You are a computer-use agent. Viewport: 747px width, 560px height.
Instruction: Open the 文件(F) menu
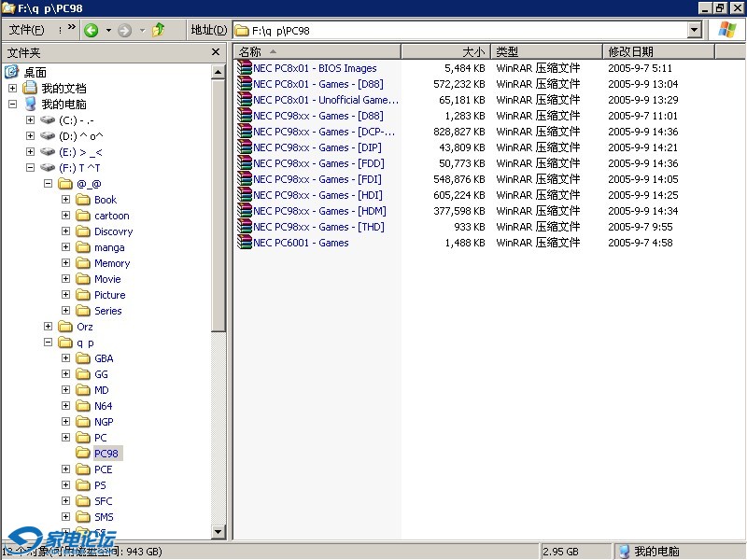(x=25, y=29)
